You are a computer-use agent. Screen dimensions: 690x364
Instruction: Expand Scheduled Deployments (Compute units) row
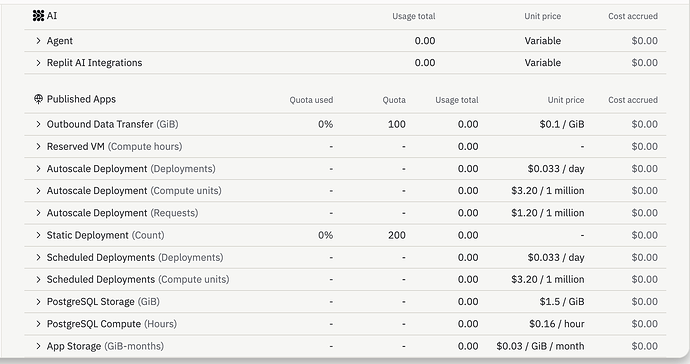point(38,279)
